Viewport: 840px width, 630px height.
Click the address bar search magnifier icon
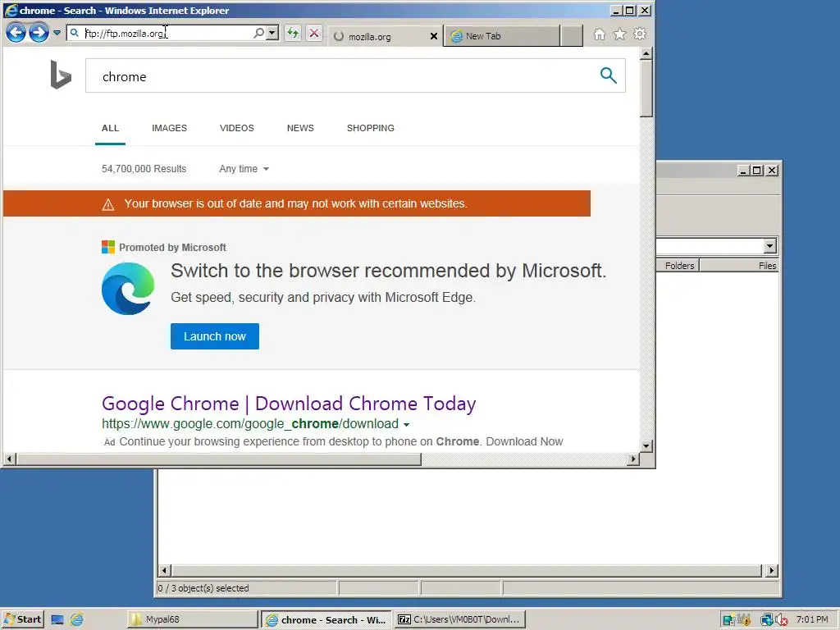tap(258, 33)
